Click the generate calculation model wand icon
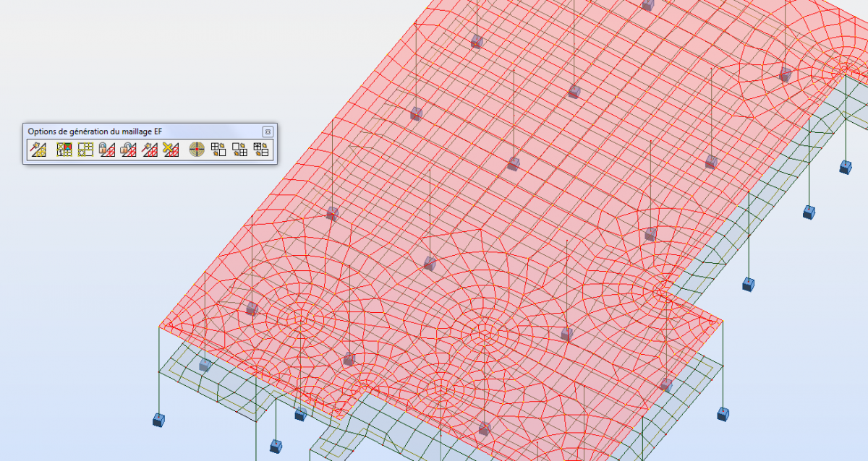 [38, 150]
